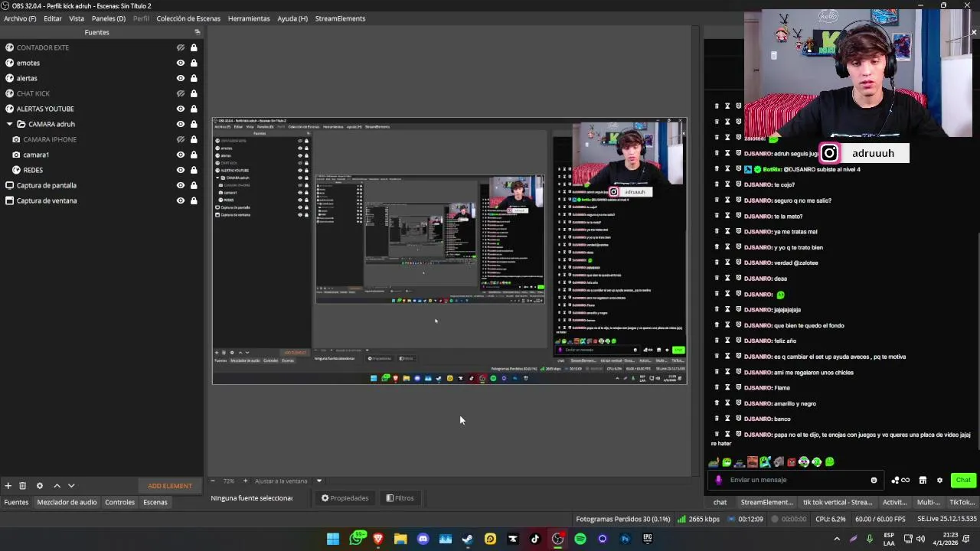Click the Propiedades button

coord(345,498)
